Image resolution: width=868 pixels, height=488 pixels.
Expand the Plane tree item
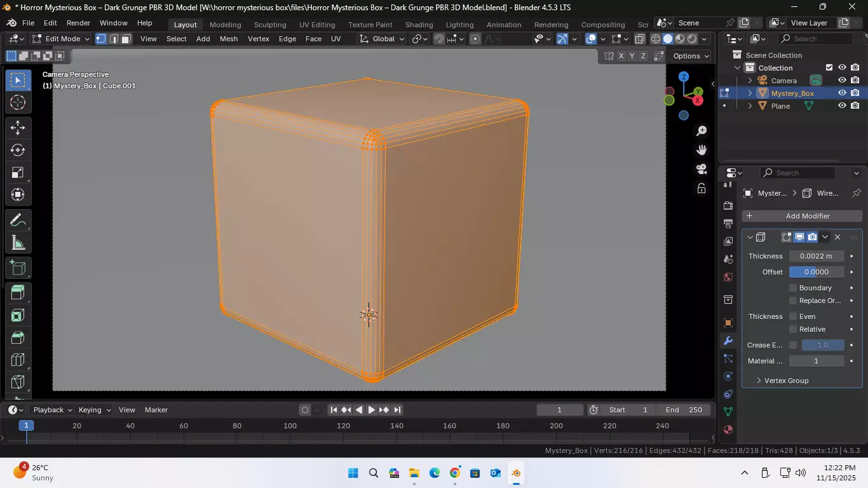click(x=750, y=106)
